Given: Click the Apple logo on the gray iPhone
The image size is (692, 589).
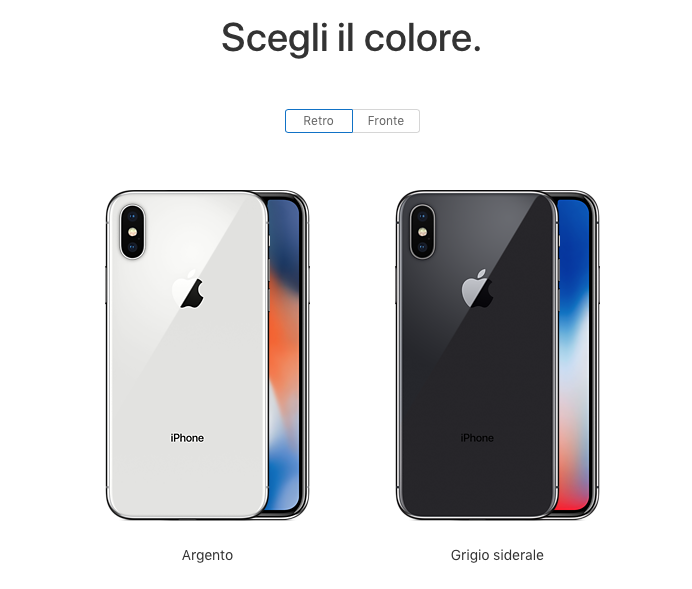Looking at the screenshot, I should [478, 289].
